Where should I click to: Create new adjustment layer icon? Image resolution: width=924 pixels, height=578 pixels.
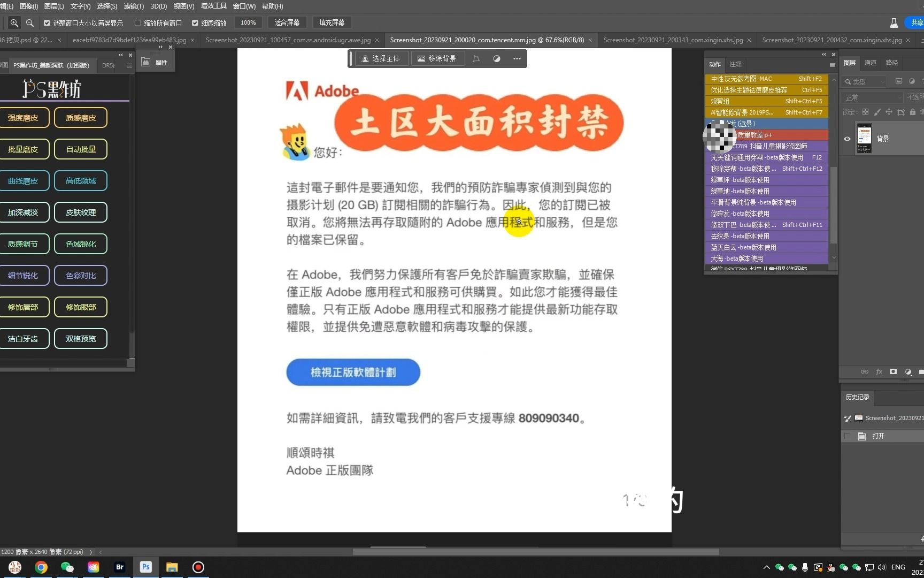pyautogui.click(x=908, y=371)
